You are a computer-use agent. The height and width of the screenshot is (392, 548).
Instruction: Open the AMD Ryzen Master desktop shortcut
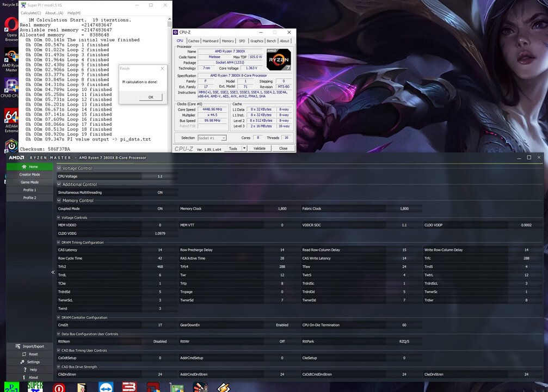pos(11,60)
